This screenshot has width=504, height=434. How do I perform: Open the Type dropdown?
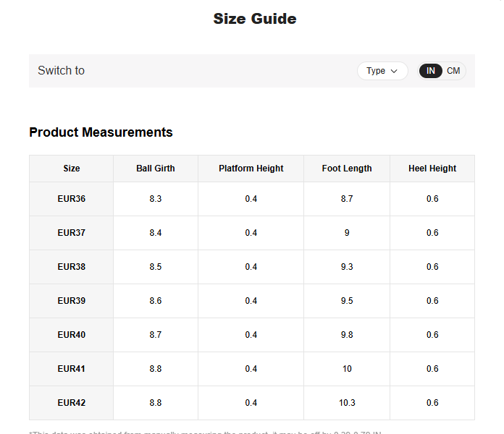(382, 71)
